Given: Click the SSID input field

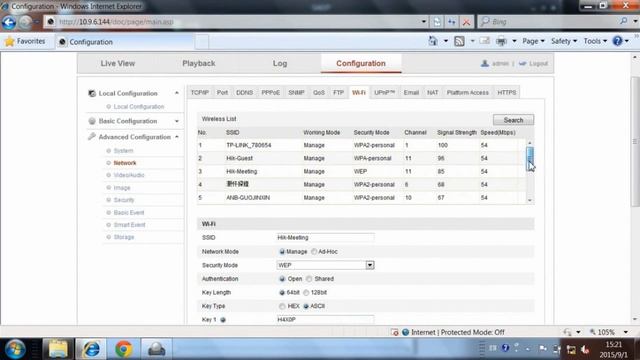Looking at the screenshot, I should pos(325,238).
